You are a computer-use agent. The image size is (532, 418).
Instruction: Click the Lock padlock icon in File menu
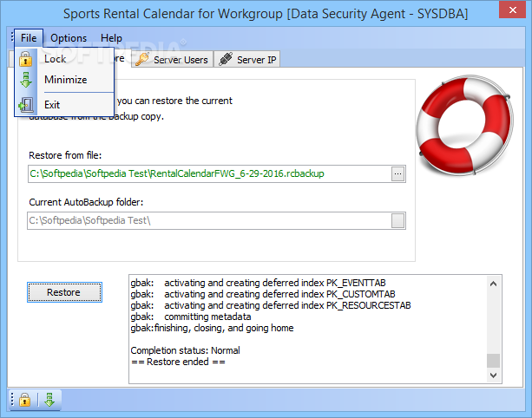(x=25, y=59)
